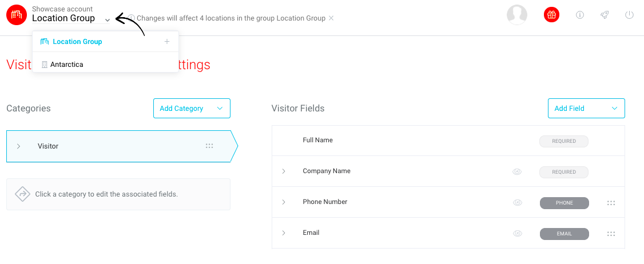
Task: Click the red building logo icon
Action: coord(17,15)
